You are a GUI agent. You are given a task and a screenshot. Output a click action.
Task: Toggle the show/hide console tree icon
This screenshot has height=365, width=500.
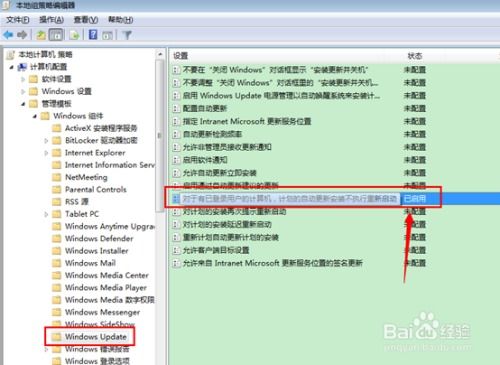click(x=56, y=35)
